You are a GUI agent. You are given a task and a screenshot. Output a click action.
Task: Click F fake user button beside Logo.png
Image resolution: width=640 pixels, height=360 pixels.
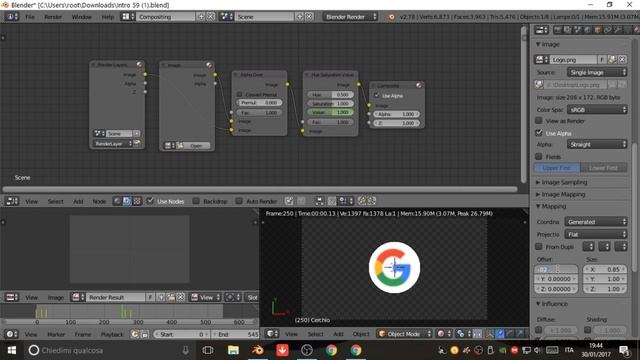(x=602, y=60)
